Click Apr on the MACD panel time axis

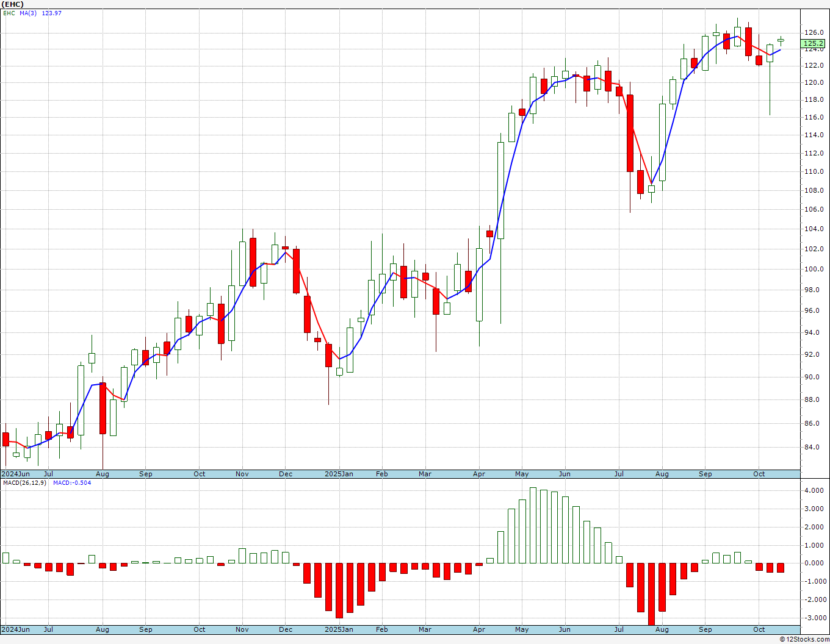click(x=479, y=629)
